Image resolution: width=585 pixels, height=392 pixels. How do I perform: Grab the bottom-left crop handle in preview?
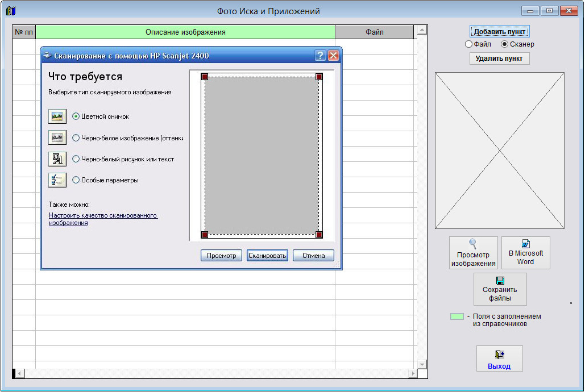pos(205,235)
